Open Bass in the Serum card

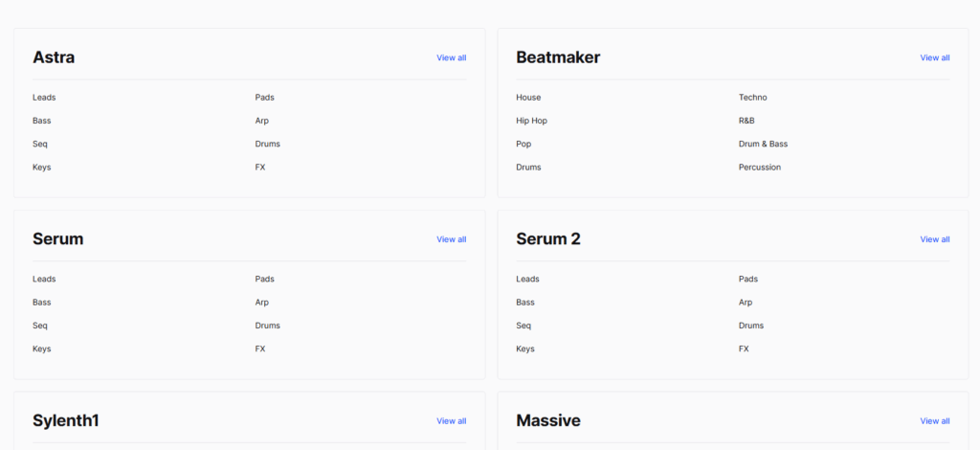click(42, 303)
